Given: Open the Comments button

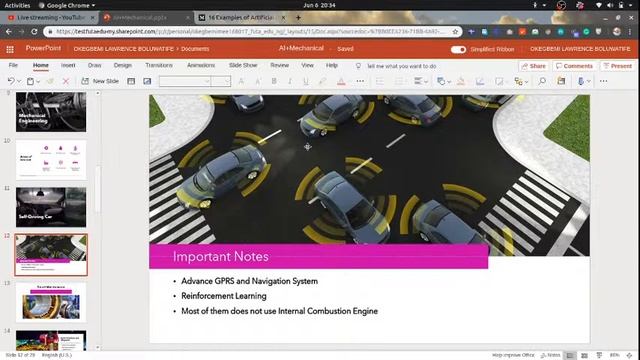Looking at the screenshot, I should (x=574, y=66).
